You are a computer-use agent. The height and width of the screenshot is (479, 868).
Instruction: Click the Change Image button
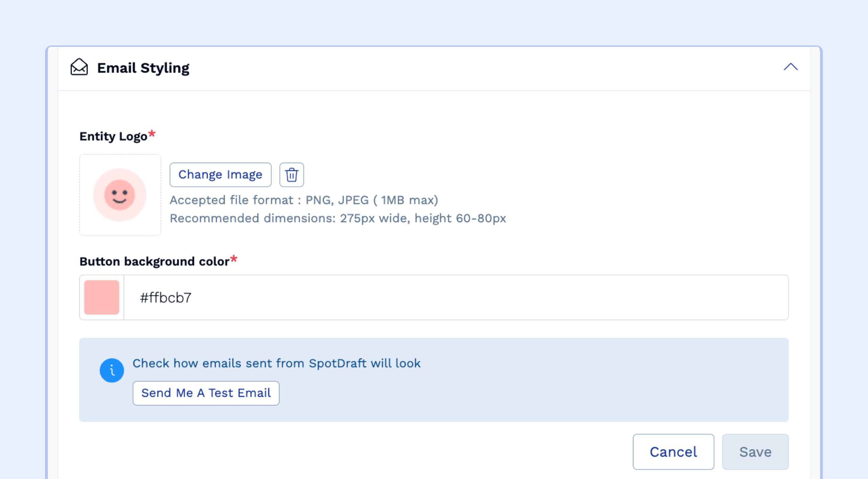pos(220,175)
